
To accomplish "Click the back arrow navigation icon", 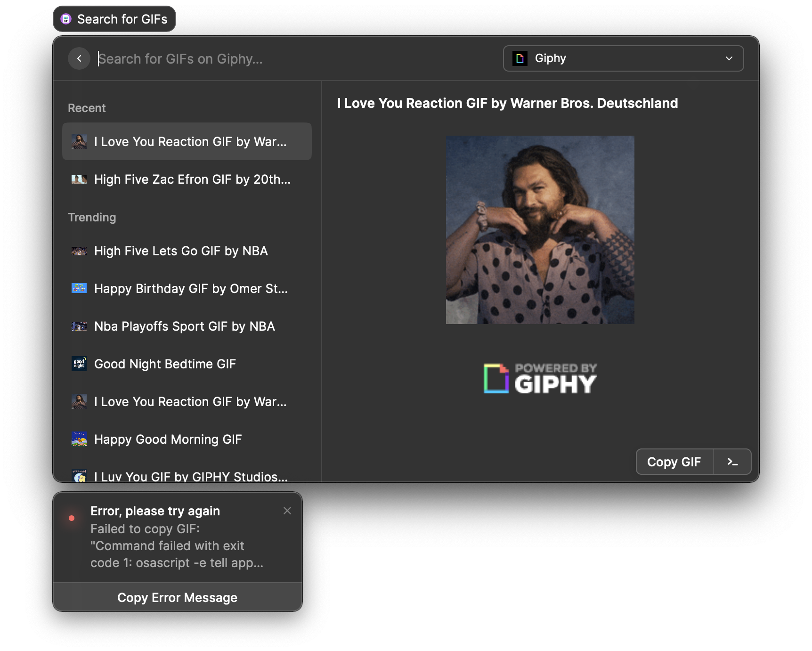I will pyautogui.click(x=79, y=58).
